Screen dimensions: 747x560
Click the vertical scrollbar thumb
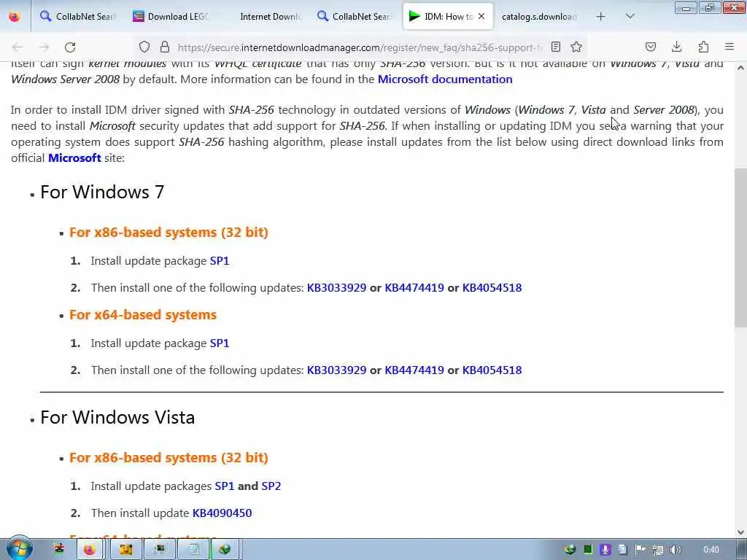coord(740,248)
